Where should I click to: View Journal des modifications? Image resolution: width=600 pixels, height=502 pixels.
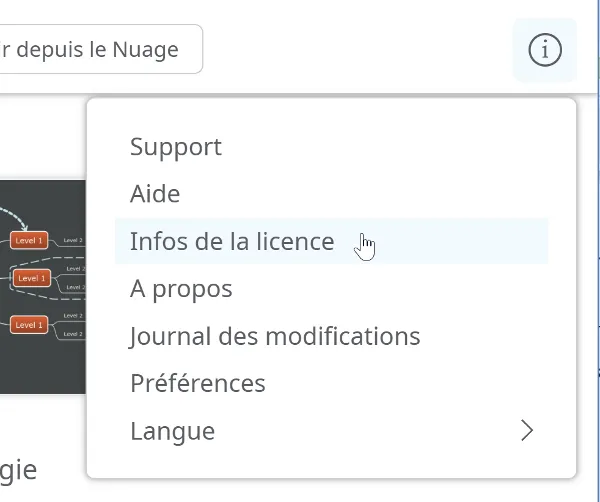tap(331, 336)
